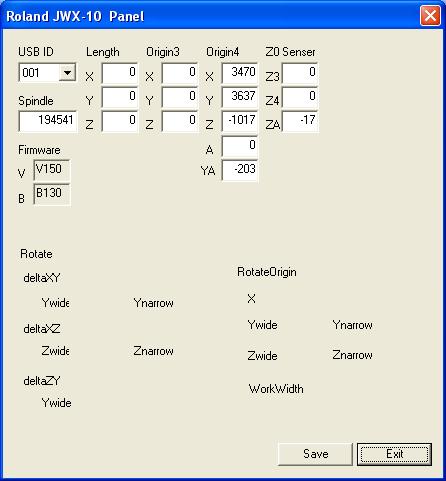446x481 pixels.
Task: Select the Length Z input field
Action: [120, 121]
